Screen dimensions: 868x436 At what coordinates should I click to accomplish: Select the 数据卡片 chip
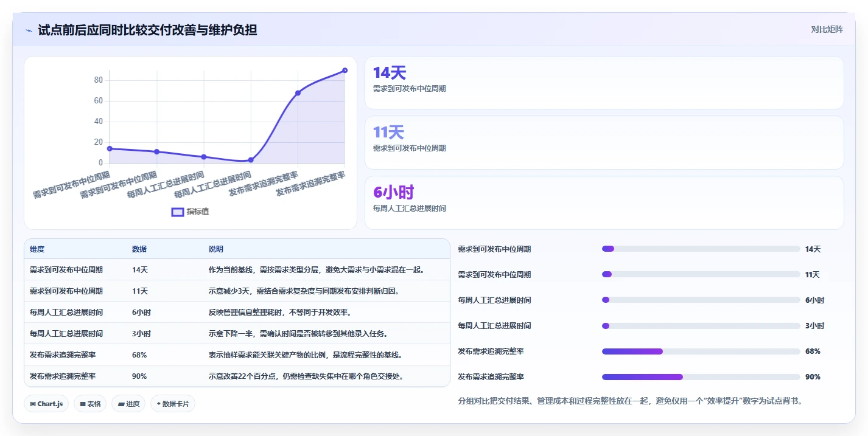173,404
